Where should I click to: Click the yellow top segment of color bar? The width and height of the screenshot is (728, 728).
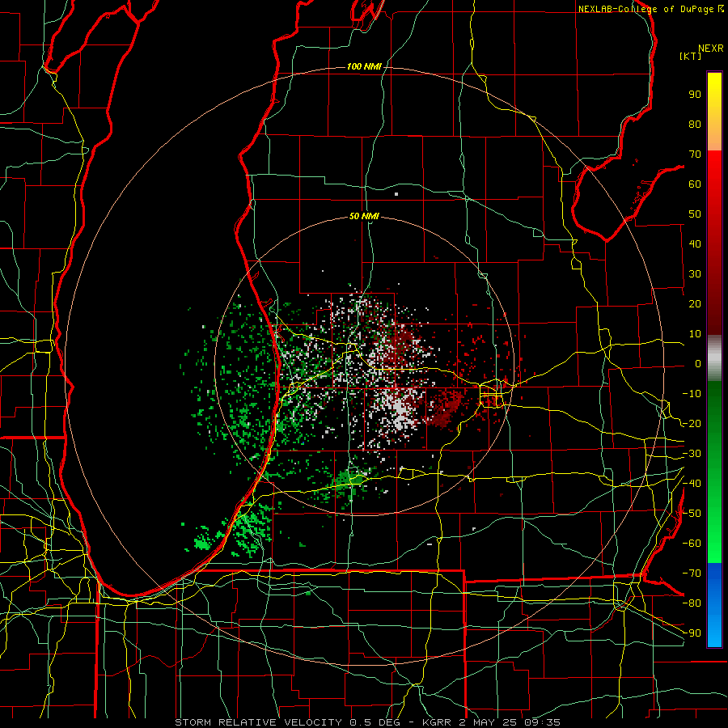pyautogui.click(x=714, y=112)
